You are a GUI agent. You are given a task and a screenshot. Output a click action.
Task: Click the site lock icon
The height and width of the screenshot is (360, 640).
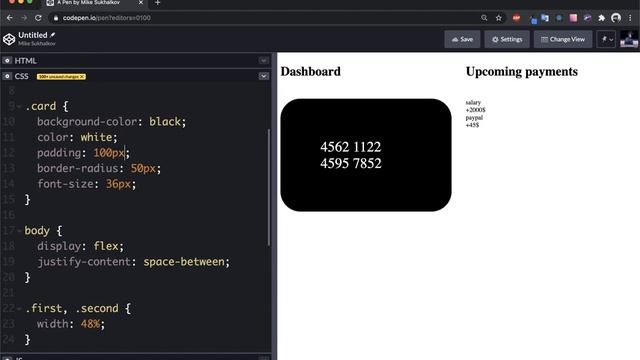coord(56,18)
